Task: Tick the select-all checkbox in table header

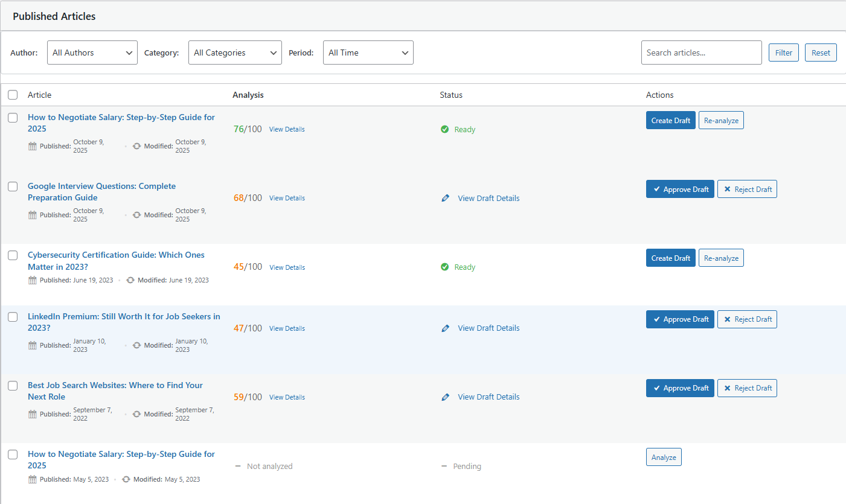Action: click(x=13, y=95)
